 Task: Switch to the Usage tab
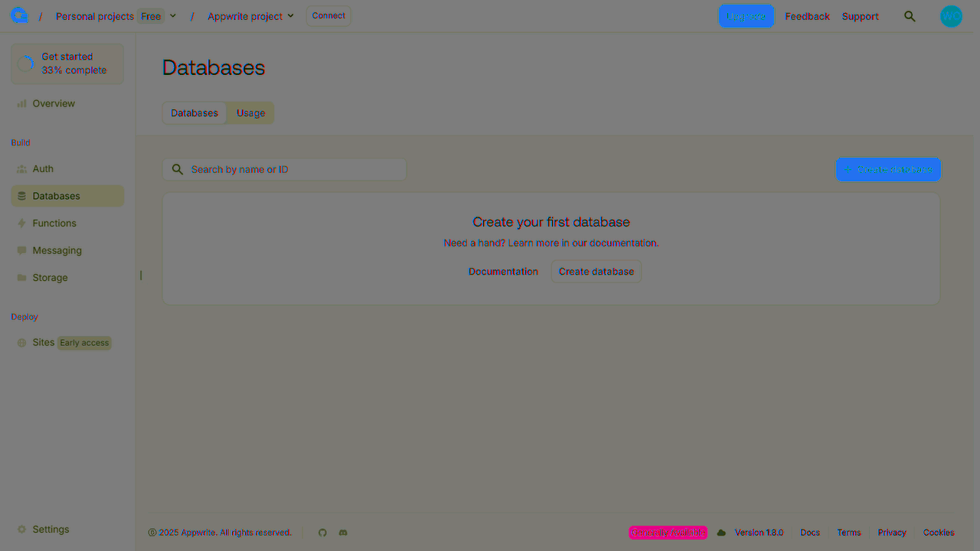coord(250,112)
